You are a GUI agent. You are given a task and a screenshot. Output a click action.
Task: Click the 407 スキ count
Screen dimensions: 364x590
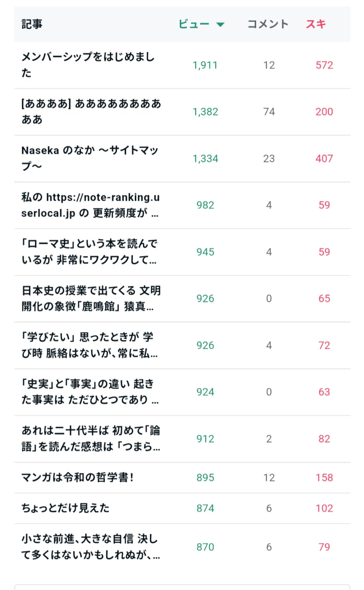pos(324,159)
